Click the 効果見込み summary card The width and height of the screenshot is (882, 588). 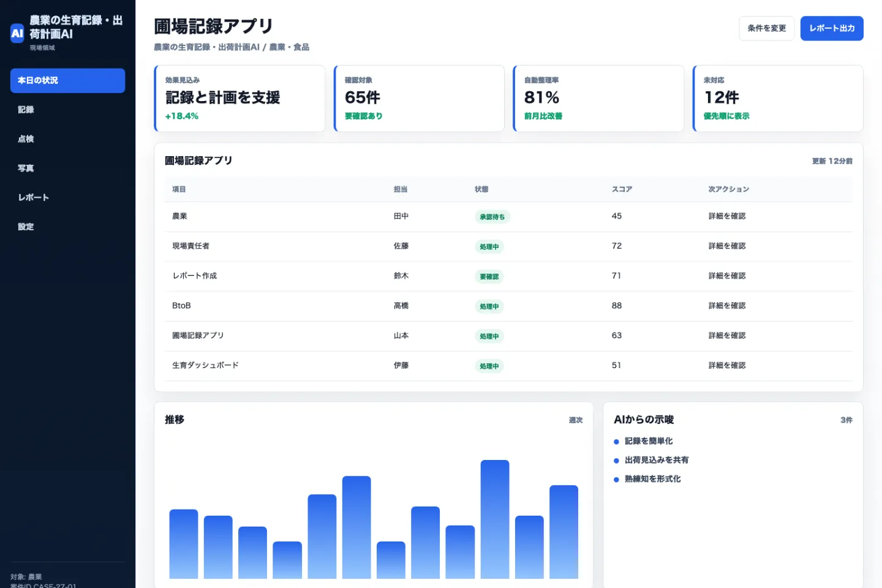pyautogui.click(x=239, y=99)
